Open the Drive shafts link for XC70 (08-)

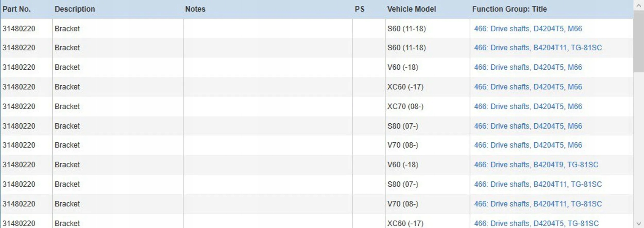[528, 106]
